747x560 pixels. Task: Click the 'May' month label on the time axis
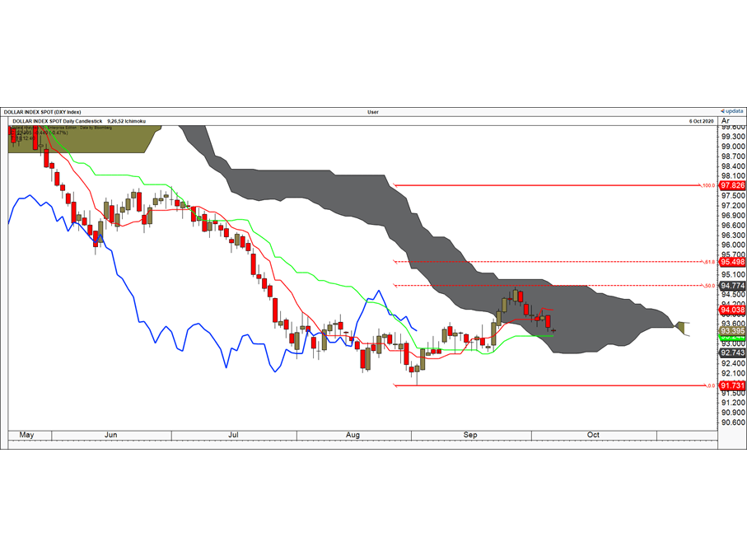click(x=26, y=435)
